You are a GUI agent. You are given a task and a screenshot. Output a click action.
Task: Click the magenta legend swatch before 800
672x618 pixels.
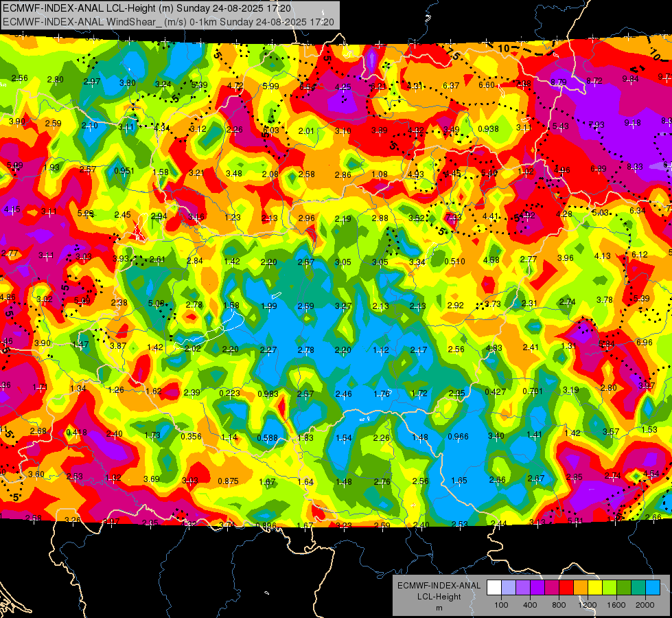(552, 588)
